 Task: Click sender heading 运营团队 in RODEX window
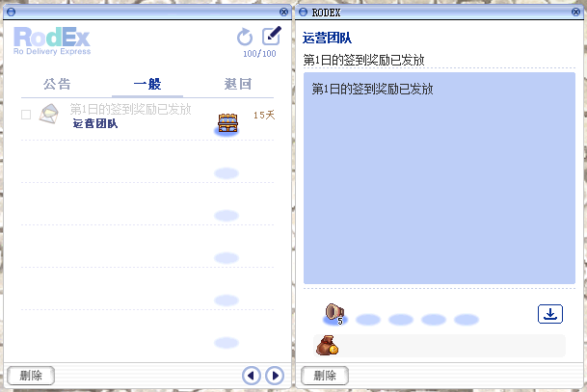point(327,38)
